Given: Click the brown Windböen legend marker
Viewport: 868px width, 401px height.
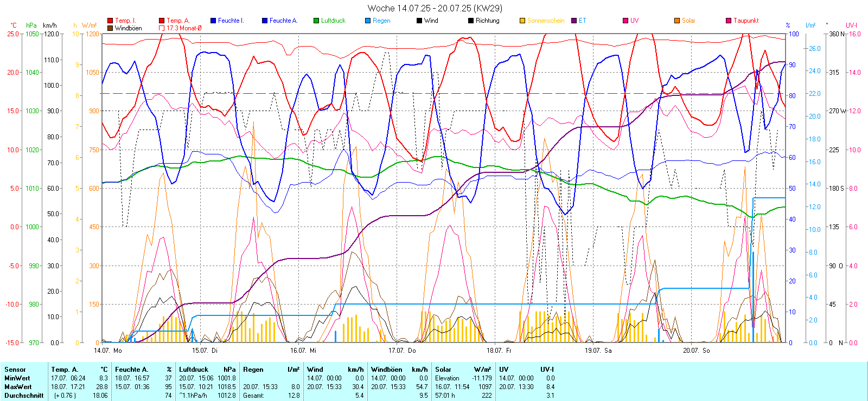Looking at the screenshot, I should 111,28.
